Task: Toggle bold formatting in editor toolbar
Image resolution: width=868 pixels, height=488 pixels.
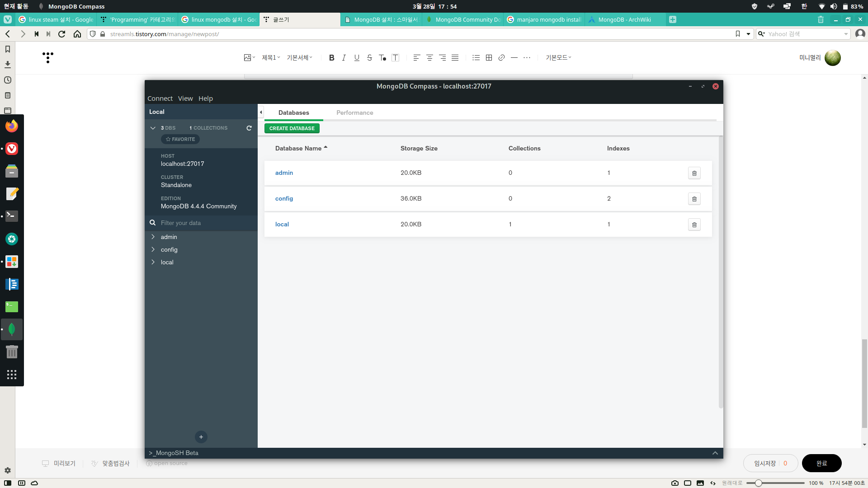Action: 331,58
